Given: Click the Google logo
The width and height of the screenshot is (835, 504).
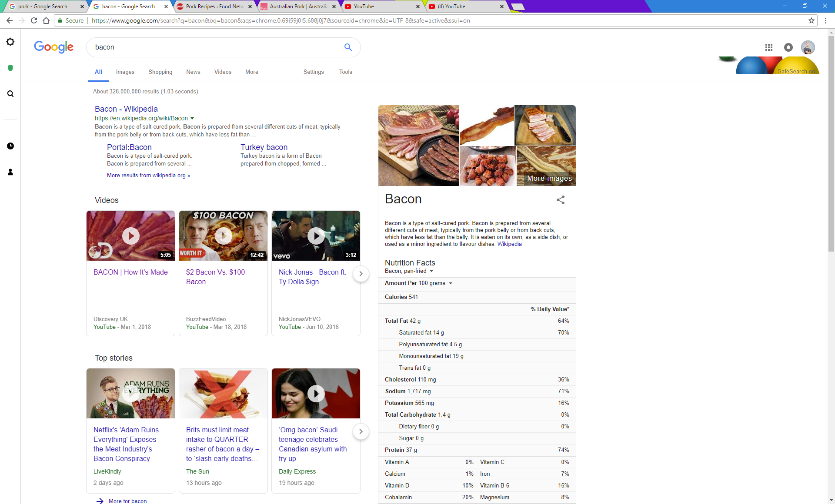Looking at the screenshot, I should click(x=54, y=47).
